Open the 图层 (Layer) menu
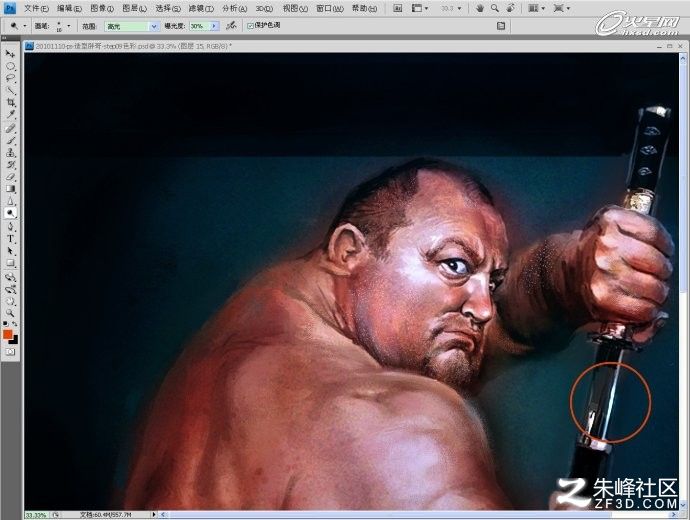690x520 pixels. [134, 8]
